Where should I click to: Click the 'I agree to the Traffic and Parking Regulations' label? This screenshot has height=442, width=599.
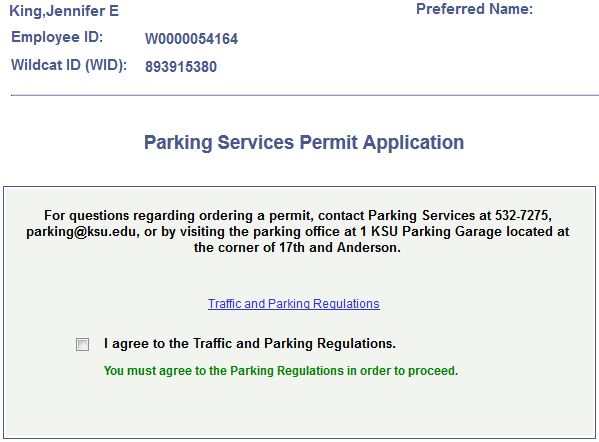click(250, 343)
